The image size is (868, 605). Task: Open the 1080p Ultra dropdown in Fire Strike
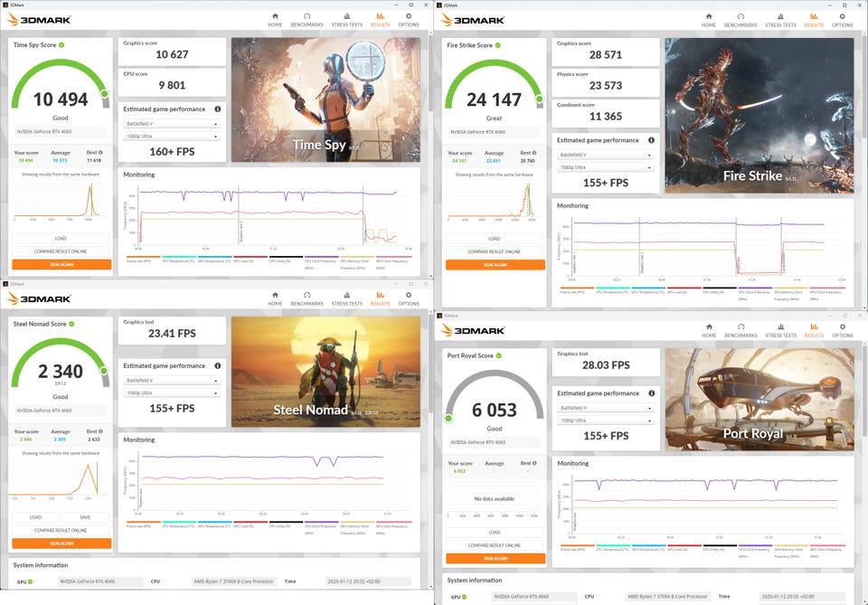(606, 167)
